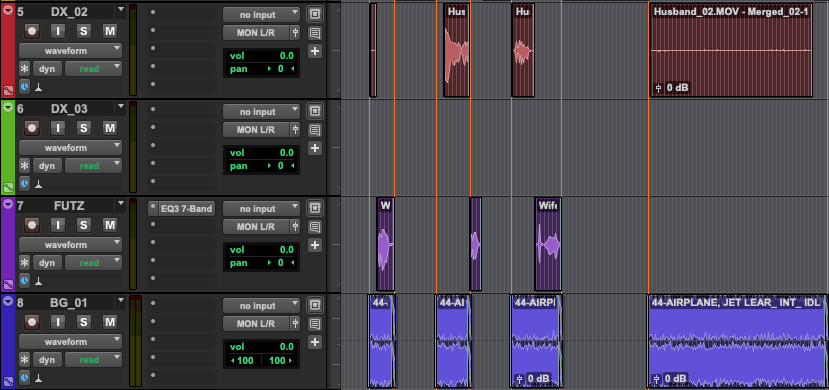Click the elastic audio clock icon on FUTZ
The height and width of the screenshot is (390, 829).
25,280
